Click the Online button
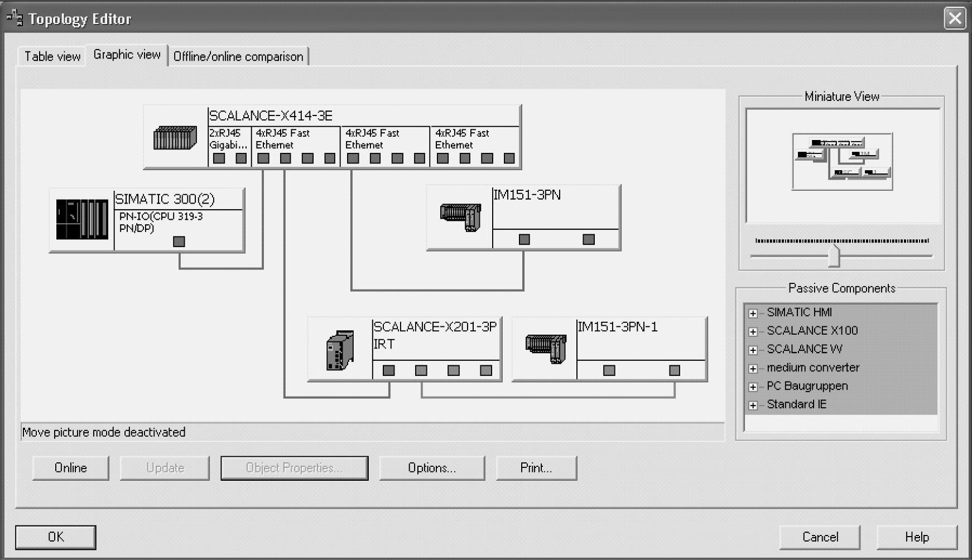Screen dimensions: 972x560 [x=71, y=468]
